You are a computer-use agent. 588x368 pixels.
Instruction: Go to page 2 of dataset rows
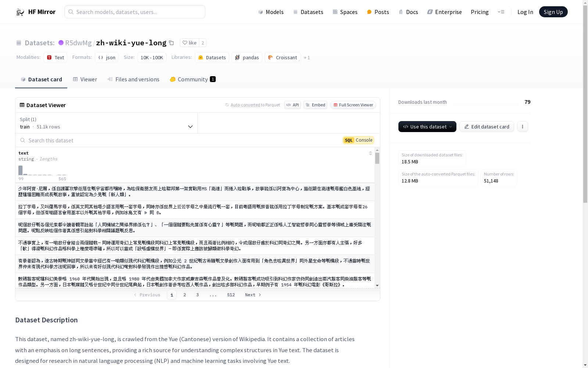[x=184, y=295]
